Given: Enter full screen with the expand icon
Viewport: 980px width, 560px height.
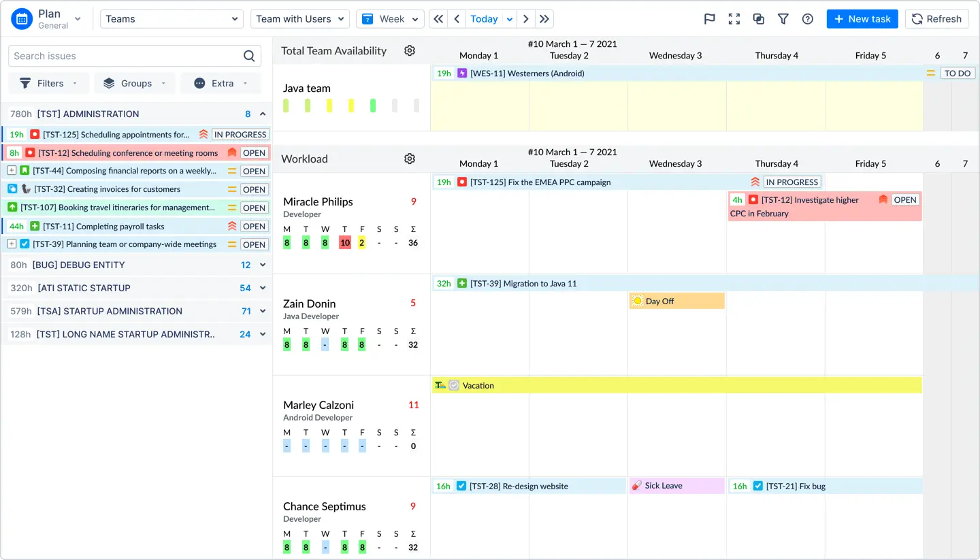Looking at the screenshot, I should click(734, 18).
